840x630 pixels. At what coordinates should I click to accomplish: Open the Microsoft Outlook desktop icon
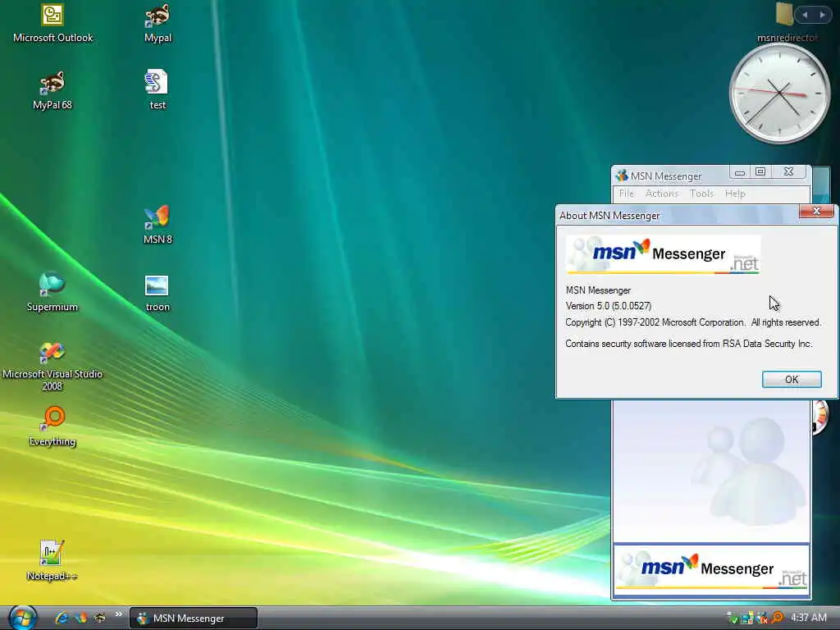coord(52,23)
